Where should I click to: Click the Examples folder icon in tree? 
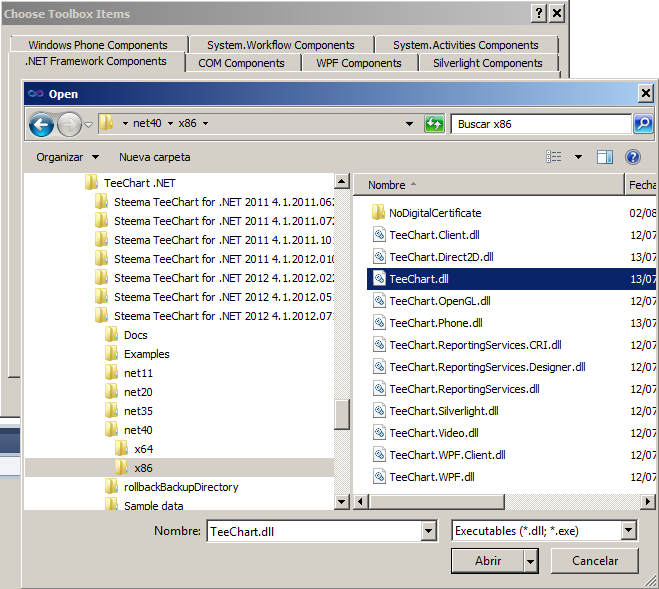111,353
